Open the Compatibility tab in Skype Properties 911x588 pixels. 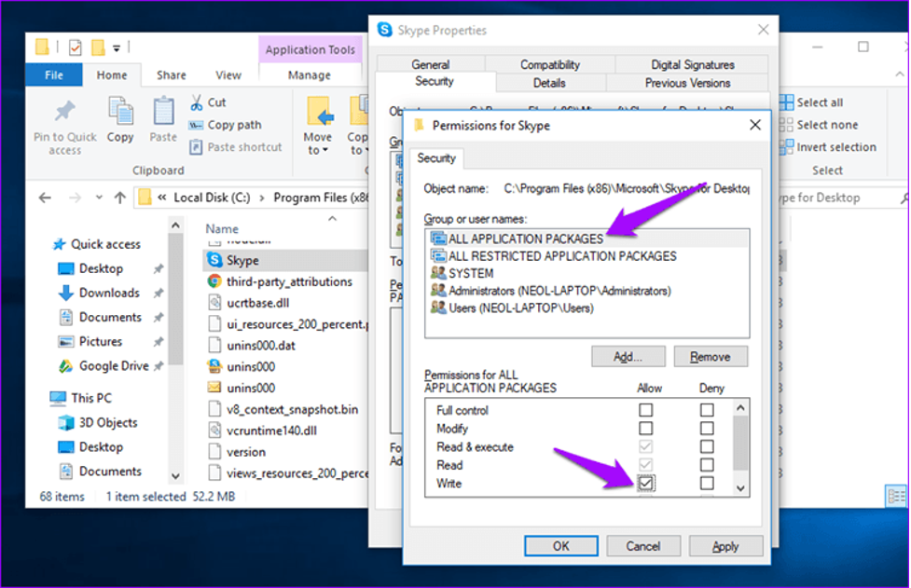549,64
